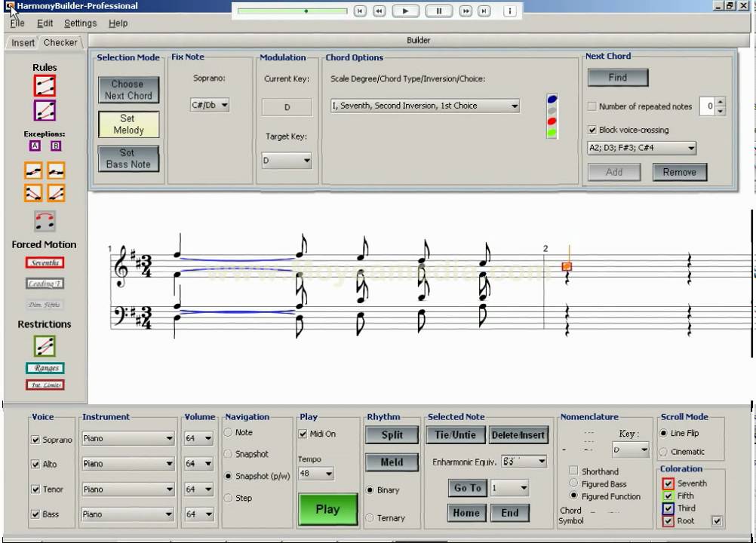This screenshot has width=756, height=543.
Task: Click the info icon in player bar
Action: [509, 11]
